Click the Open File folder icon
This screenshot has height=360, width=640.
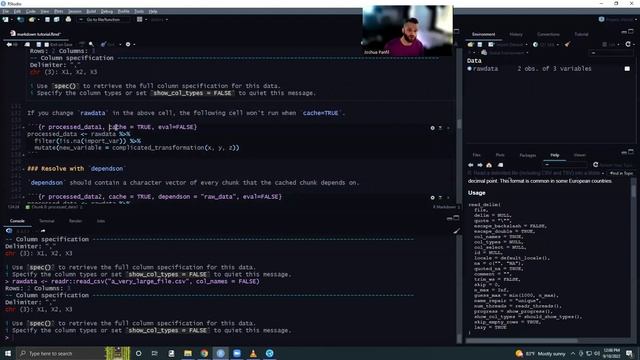pos(32,20)
